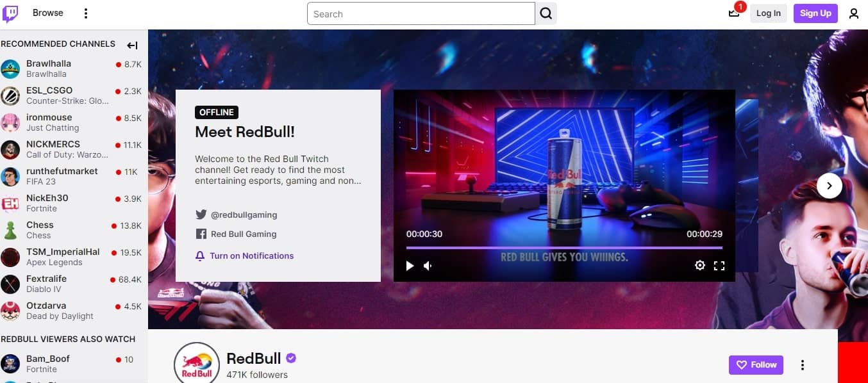Screen dimensions: 868x383
Task: Click the notification bell icon
Action: pos(200,256)
